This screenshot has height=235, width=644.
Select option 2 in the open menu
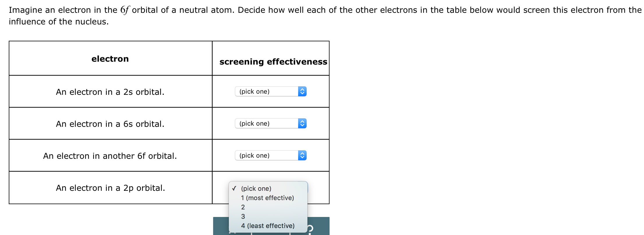243,207
